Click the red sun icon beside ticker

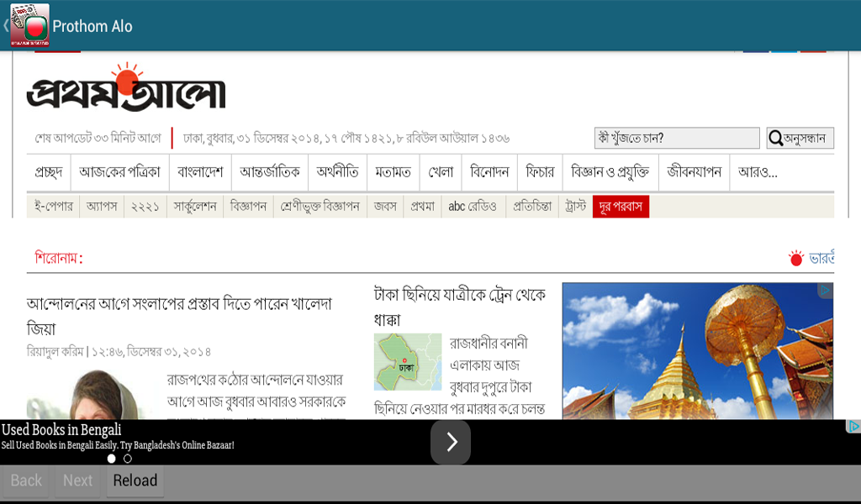(x=796, y=258)
